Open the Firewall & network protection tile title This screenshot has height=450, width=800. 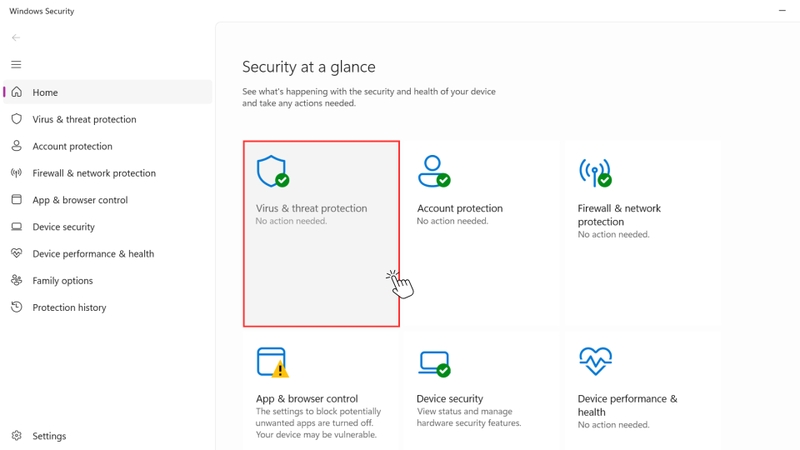pos(619,215)
